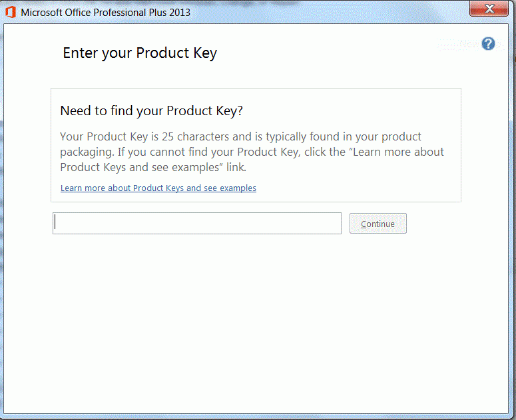Viewport: 516px width, 420px height.
Task: Click the empty title bar area left of Close
Action: pyautogui.click(x=333, y=12)
